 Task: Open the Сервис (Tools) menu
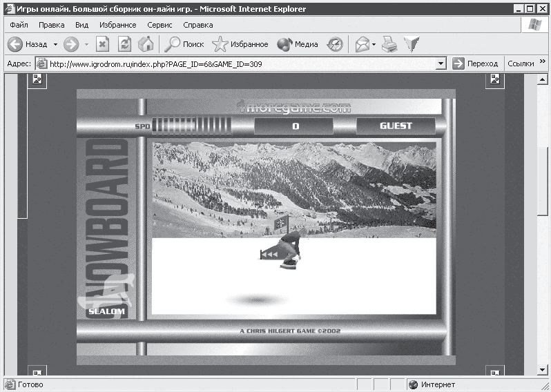[x=159, y=25]
